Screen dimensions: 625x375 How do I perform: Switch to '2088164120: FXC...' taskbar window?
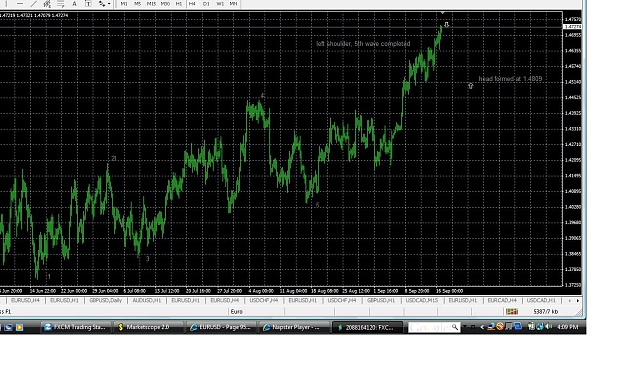(367, 327)
